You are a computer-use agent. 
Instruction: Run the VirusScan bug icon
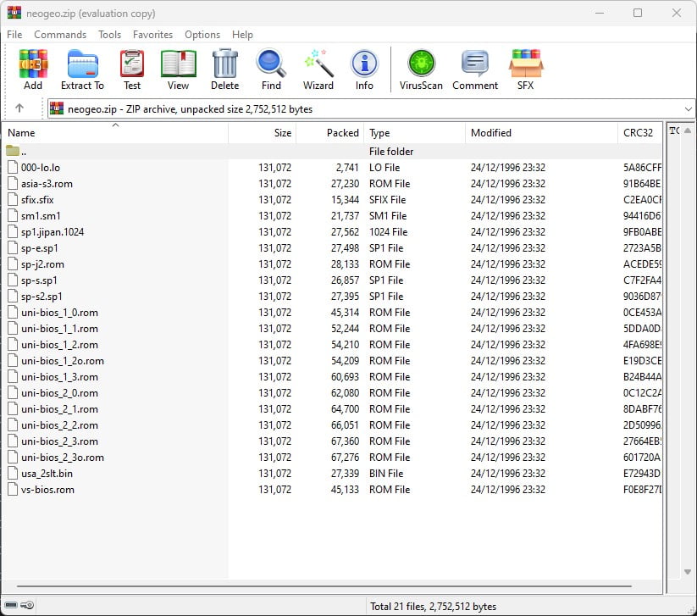point(421,64)
